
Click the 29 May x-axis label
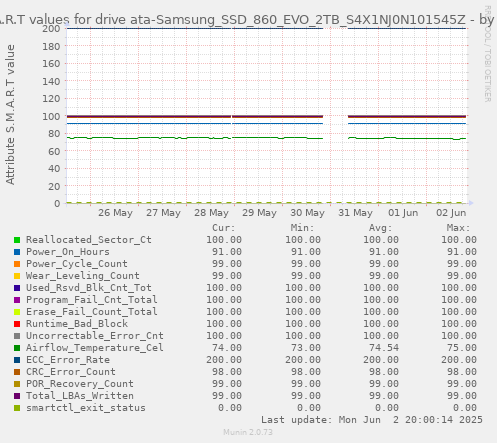coord(259,213)
